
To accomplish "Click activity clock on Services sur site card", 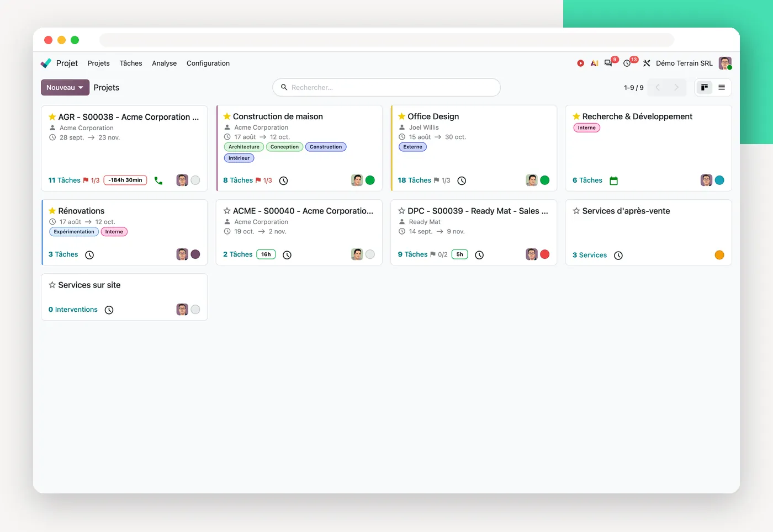I will [x=109, y=310].
